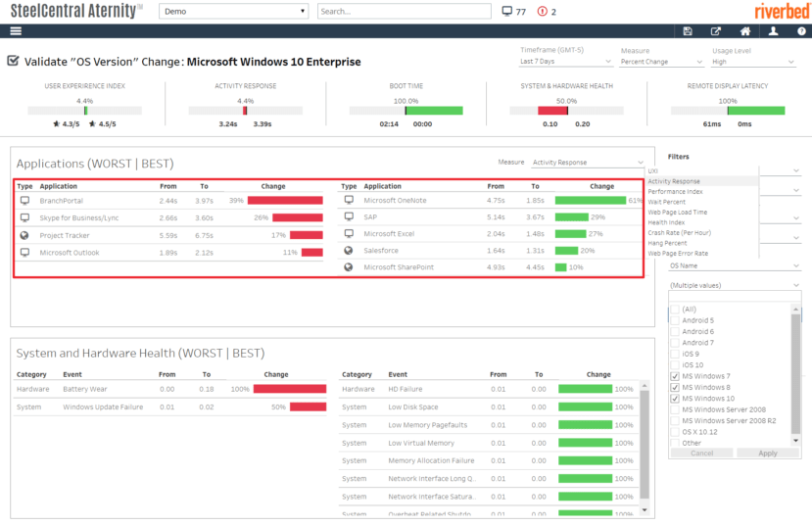Click globe icon for Project Tracker
Viewport: 812px width, 526px height.
point(24,235)
